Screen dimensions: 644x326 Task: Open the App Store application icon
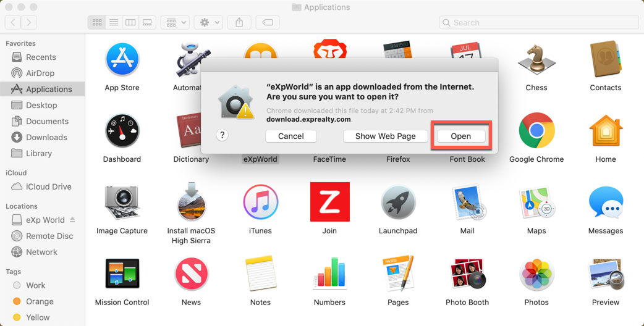tap(122, 60)
